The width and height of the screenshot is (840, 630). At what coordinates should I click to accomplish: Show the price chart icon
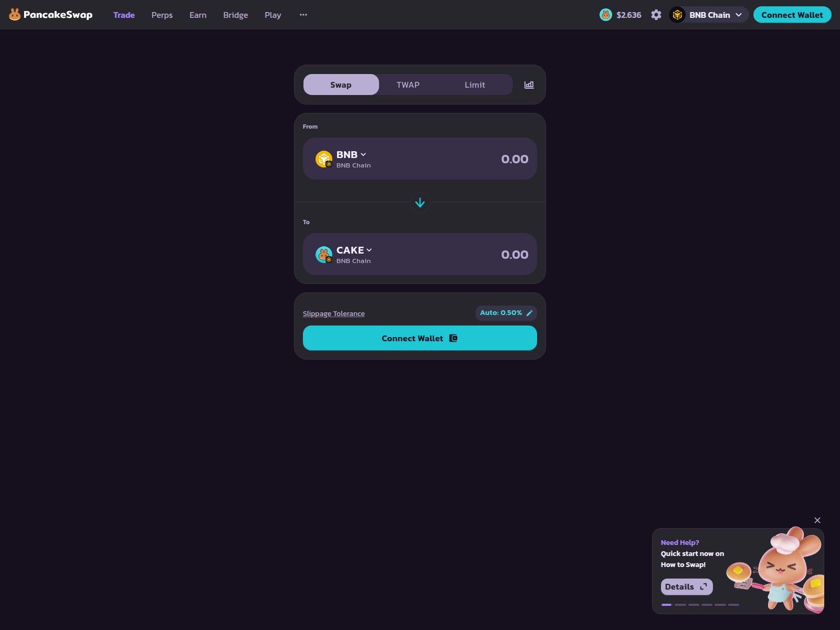[529, 85]
